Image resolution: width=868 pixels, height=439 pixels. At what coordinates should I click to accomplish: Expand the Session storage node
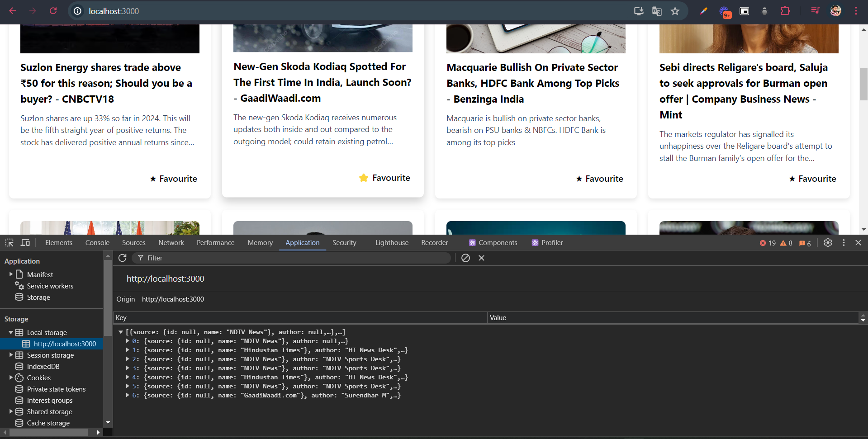(x=11, y=355)
